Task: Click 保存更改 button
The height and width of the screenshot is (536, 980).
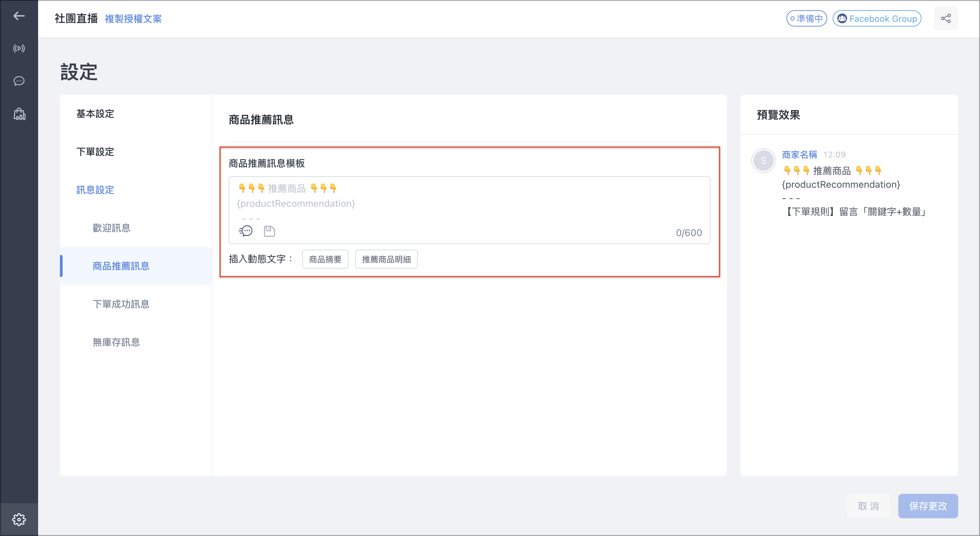Action: coord(928,506)
